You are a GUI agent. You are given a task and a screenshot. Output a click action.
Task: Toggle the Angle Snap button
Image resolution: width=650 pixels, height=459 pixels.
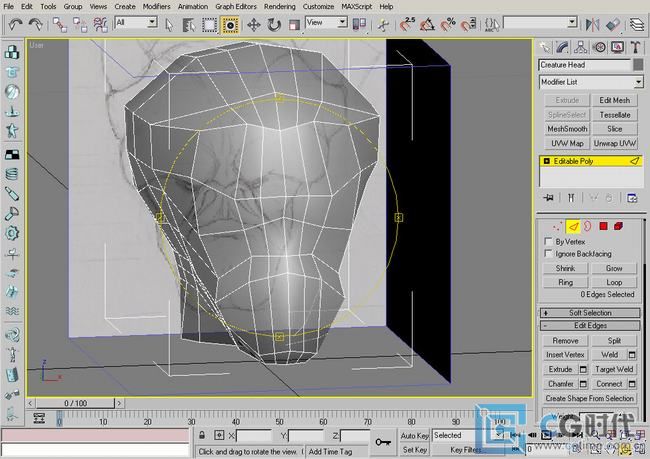427,24
